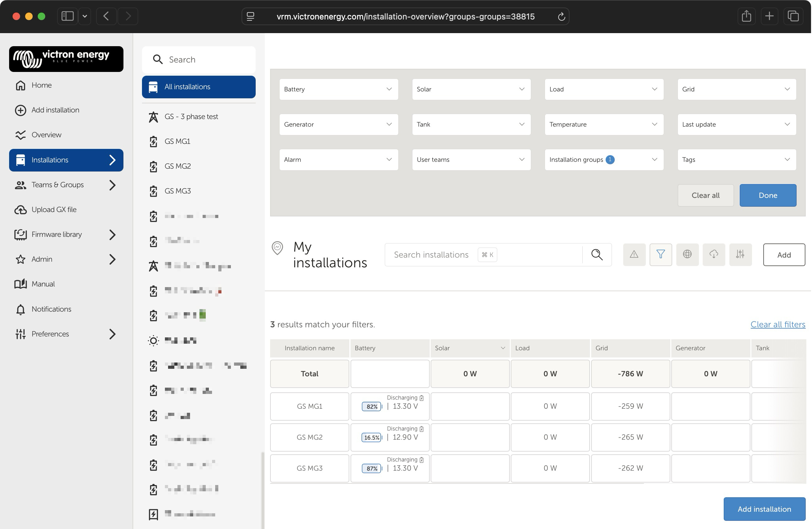Screen dimensions: 812x529
Task: Sort by the Solar column header arrow
Action: click(503, 348)
